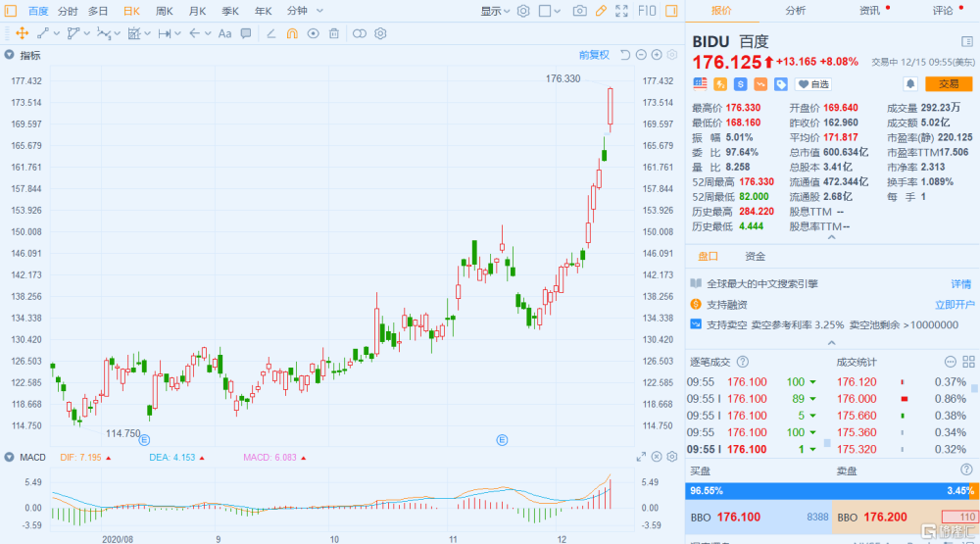980x544 pixels.
Task: Open 详情 company details link
Action: [961, 284]
